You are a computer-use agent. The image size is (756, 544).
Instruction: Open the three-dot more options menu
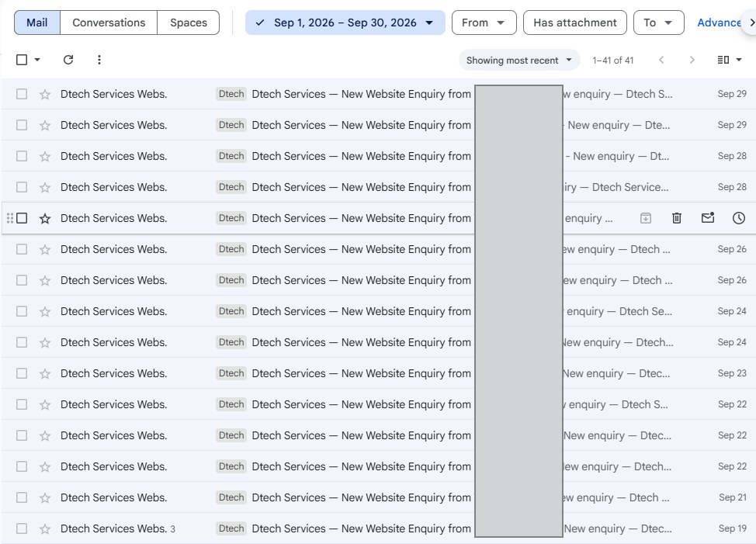pos(99,60)
